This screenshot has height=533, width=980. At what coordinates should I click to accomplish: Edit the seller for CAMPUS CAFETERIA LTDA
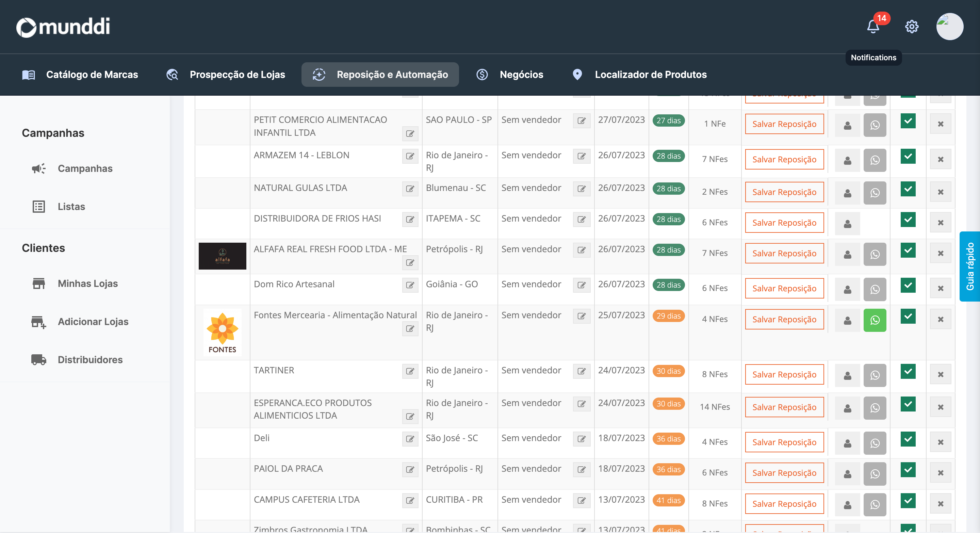[x=581, y=500]
